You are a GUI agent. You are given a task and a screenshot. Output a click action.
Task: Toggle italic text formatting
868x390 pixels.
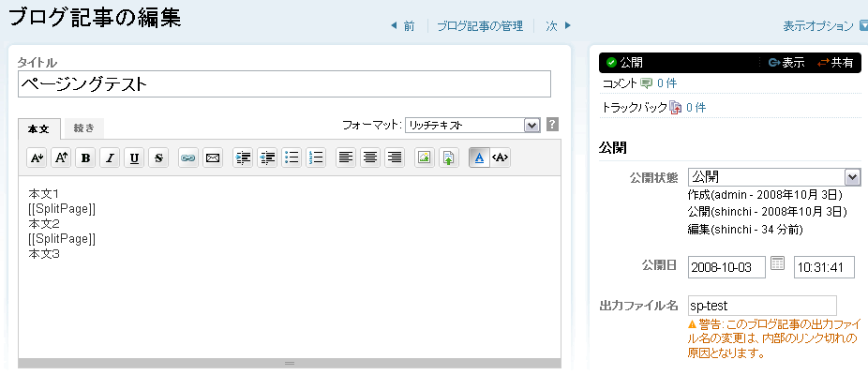110,157
